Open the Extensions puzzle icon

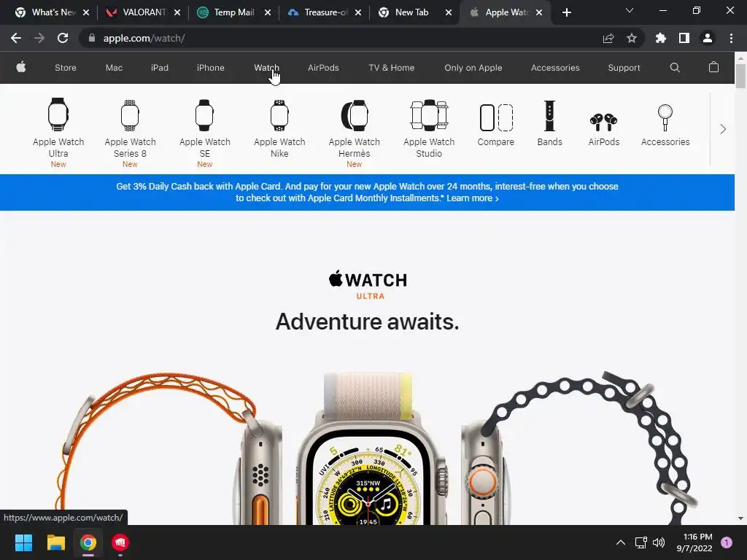click(x=660, y=38)
